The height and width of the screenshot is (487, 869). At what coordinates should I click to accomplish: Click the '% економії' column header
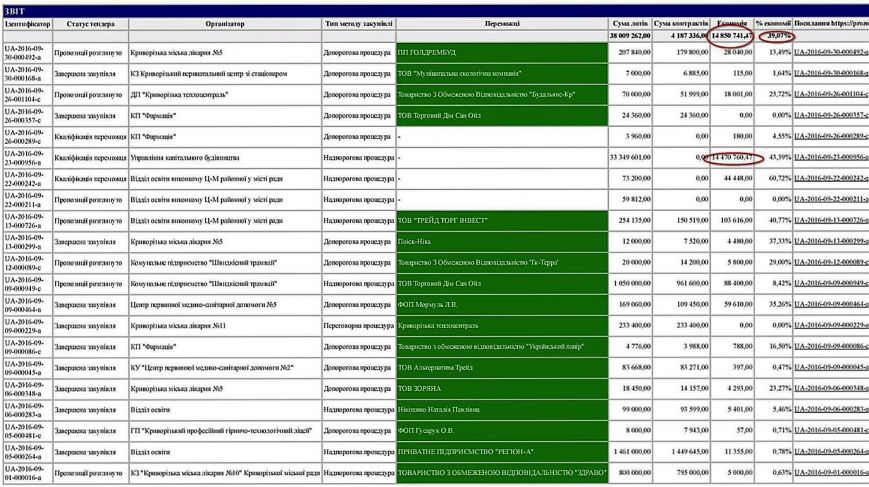pyautogui.click(x=773, y=24)
